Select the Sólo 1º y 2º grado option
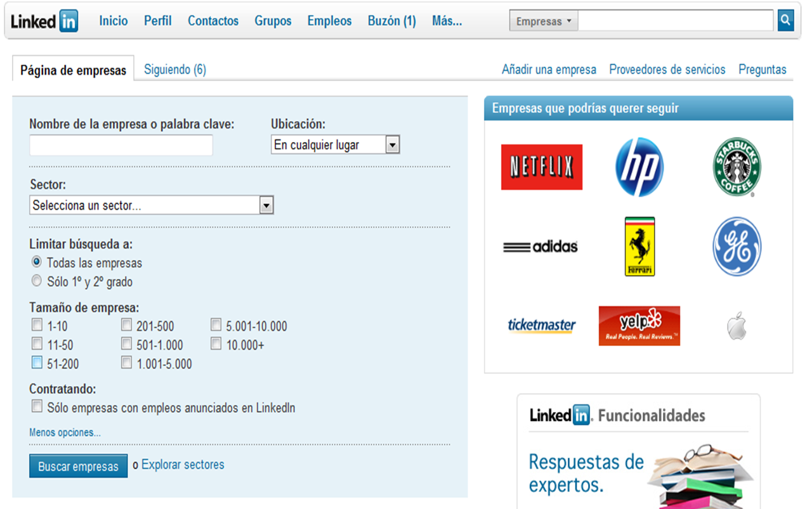The image size is (812, 509). [36, 281]
